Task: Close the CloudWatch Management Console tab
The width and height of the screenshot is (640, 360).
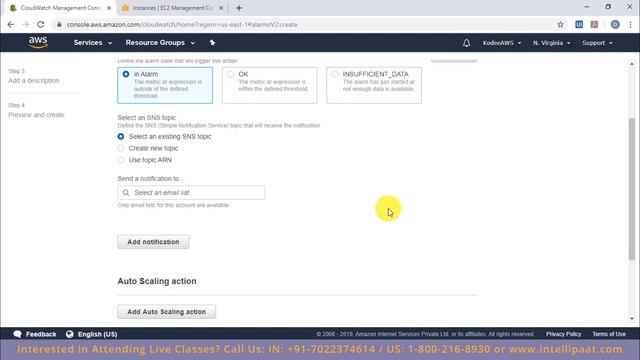Action: coord(109,8)
